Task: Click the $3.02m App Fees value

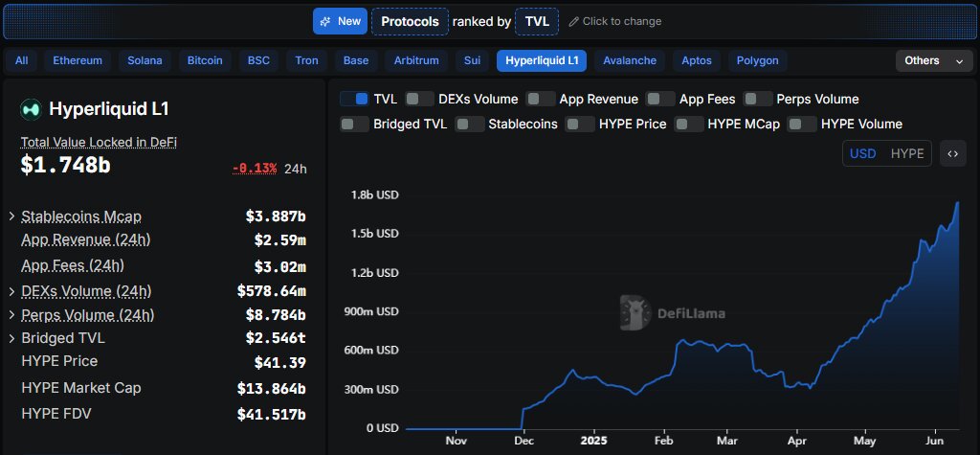Action: pyautogui.click(x=280, y=266)
